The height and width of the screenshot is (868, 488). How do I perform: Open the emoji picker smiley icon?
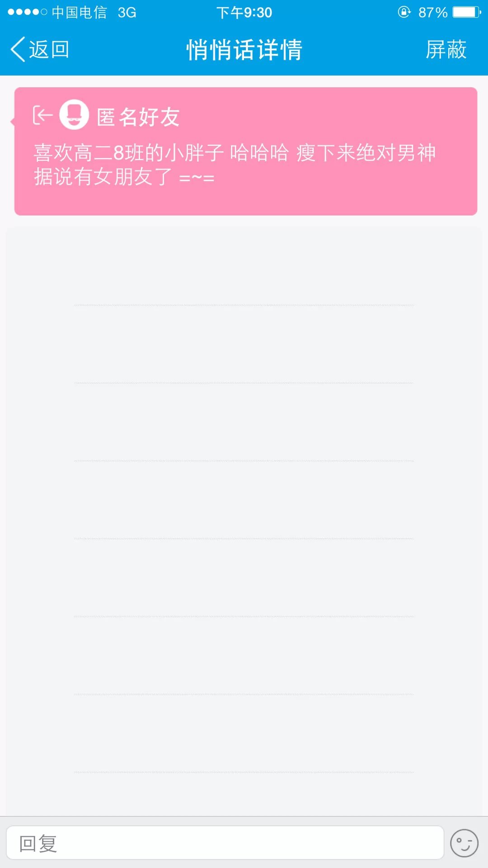[464, 843]
